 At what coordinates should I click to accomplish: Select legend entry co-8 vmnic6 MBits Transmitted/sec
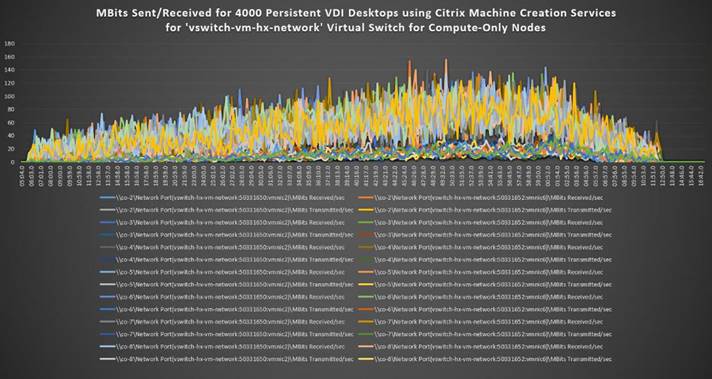click(x=485, y=359)
